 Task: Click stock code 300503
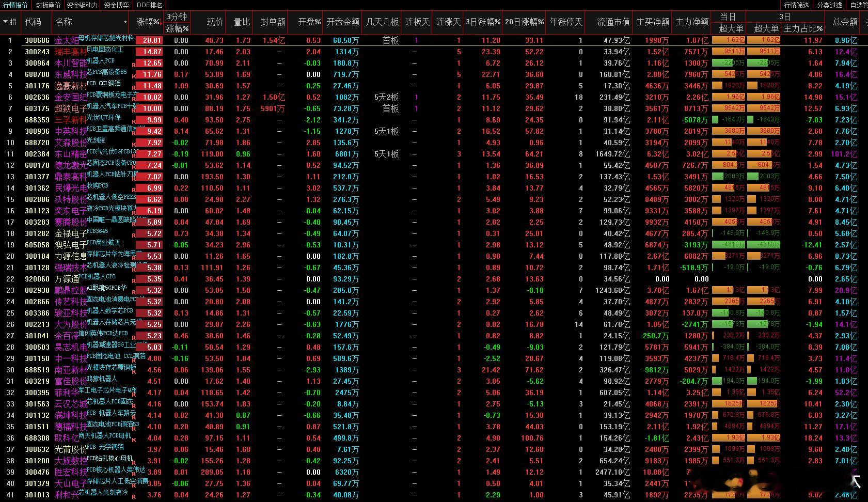coord(37,347)
